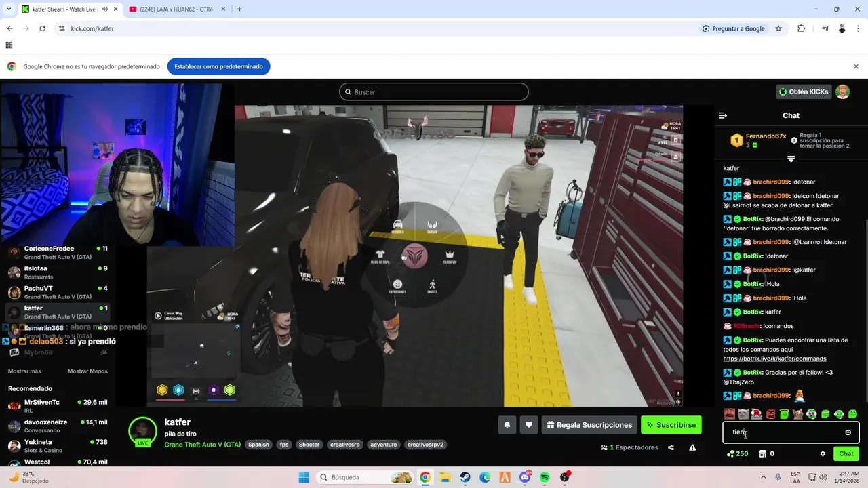Image resolution: width=868 pixels, height=488 pixels.
Task: Open Chrome extensions puzzle icon
Action: 801,28
